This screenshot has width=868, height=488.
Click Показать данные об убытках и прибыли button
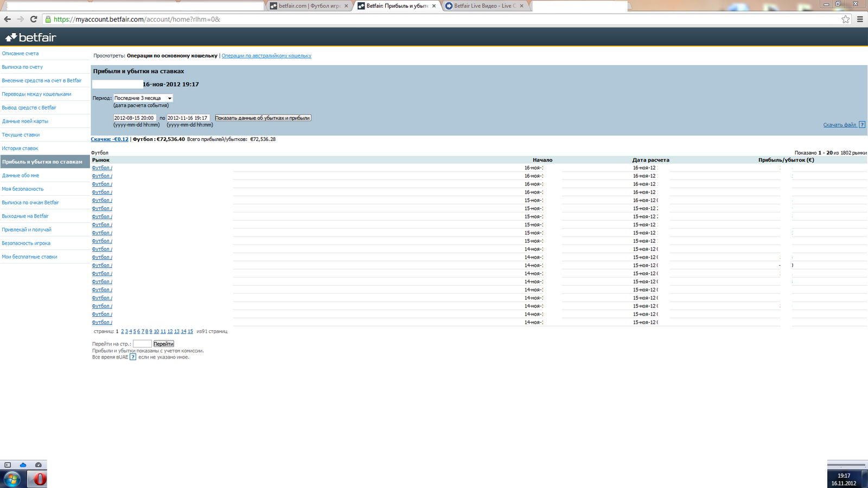pos(263,118)
